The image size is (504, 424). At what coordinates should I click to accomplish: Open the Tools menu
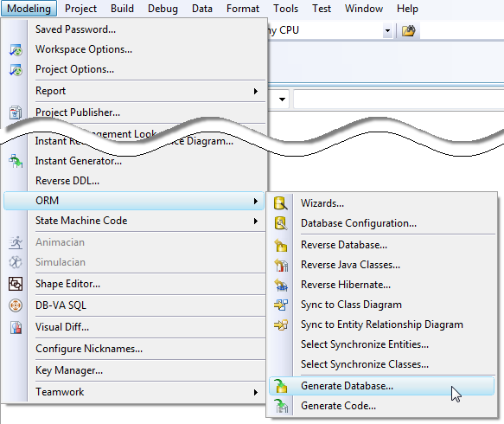(286, 9)
